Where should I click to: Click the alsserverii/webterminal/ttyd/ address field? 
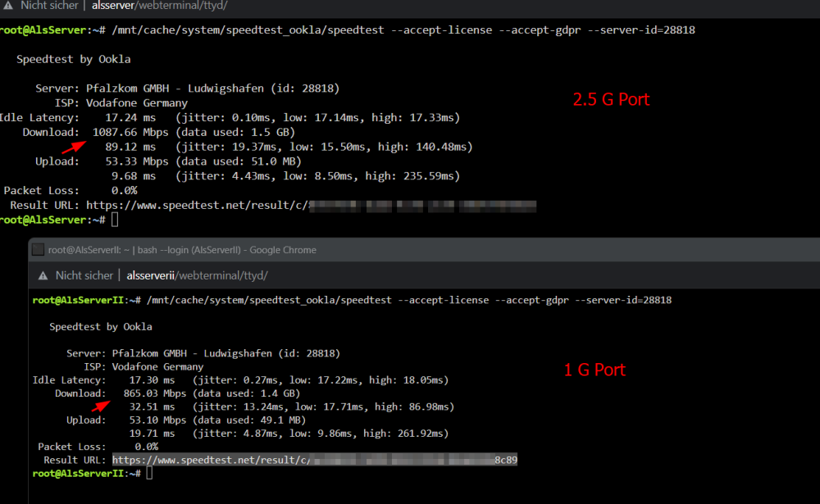[x=197, y=275]
